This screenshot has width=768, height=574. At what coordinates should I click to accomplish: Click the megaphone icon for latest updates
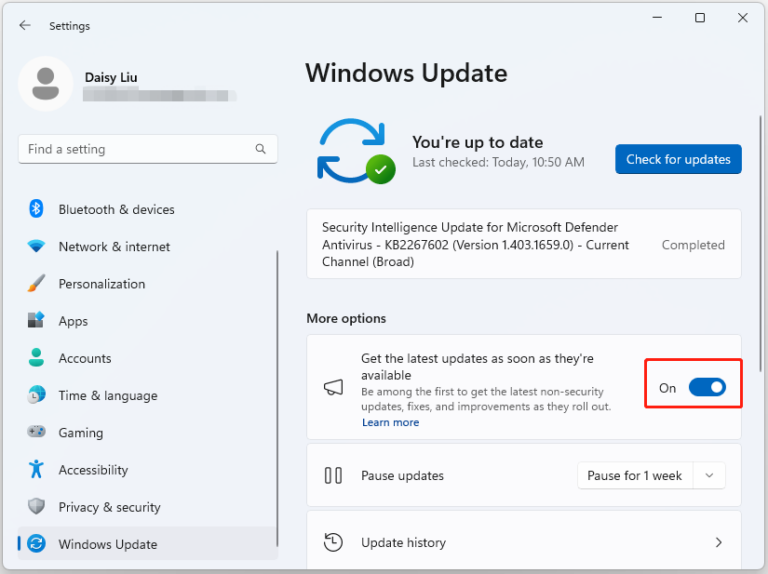click(x=334, y=387)
